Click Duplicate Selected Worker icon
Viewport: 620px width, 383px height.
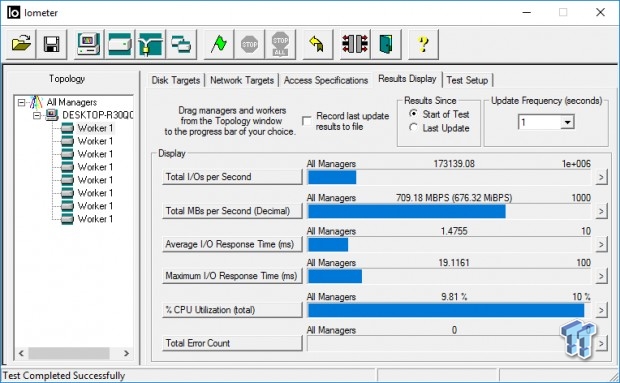pyautogui.click(x=181, y=44)
